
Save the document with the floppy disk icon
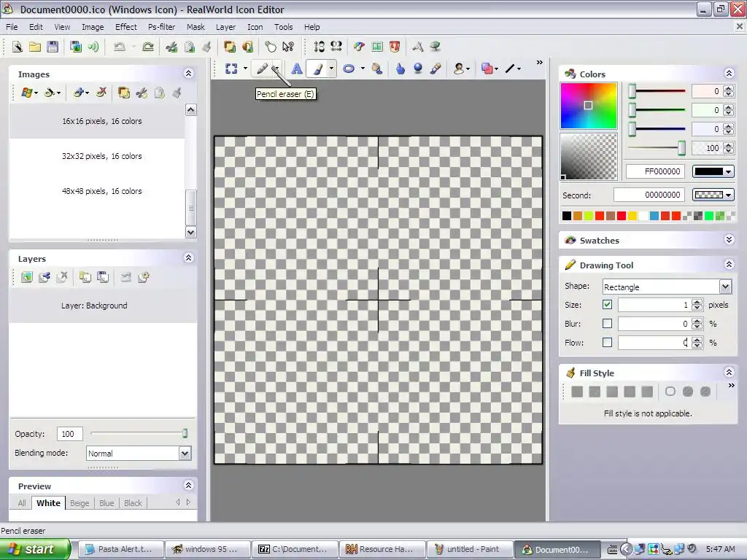click(x=53, y=47)
